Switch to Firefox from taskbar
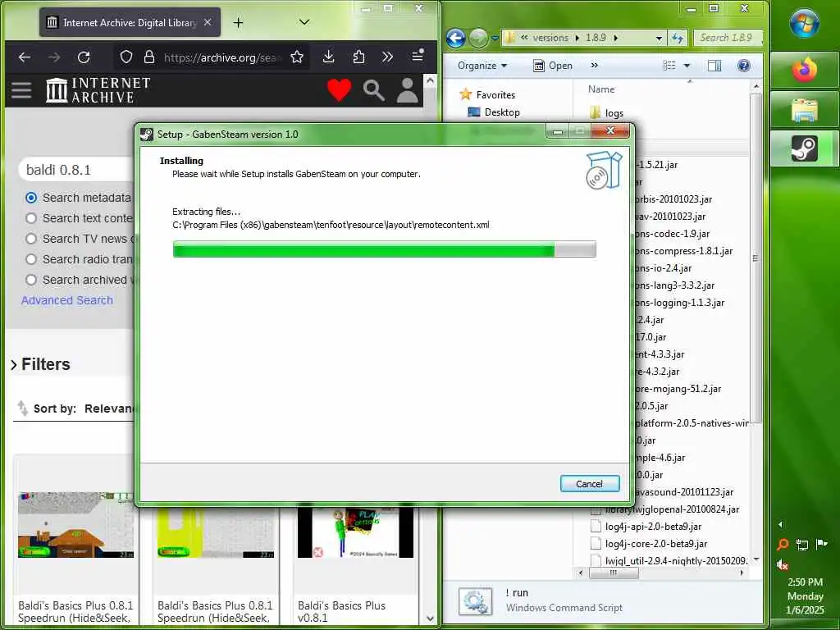The height and width of the screenshot is (630, 840). (805, 71)
